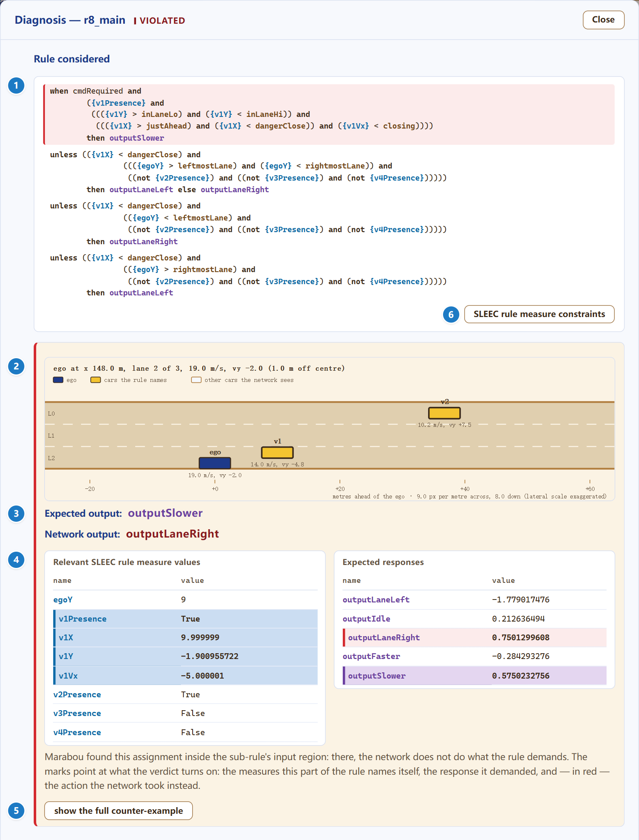Click outputFaster in the Expected responses table
The image size is (639, 840).
tap(371, 656)
